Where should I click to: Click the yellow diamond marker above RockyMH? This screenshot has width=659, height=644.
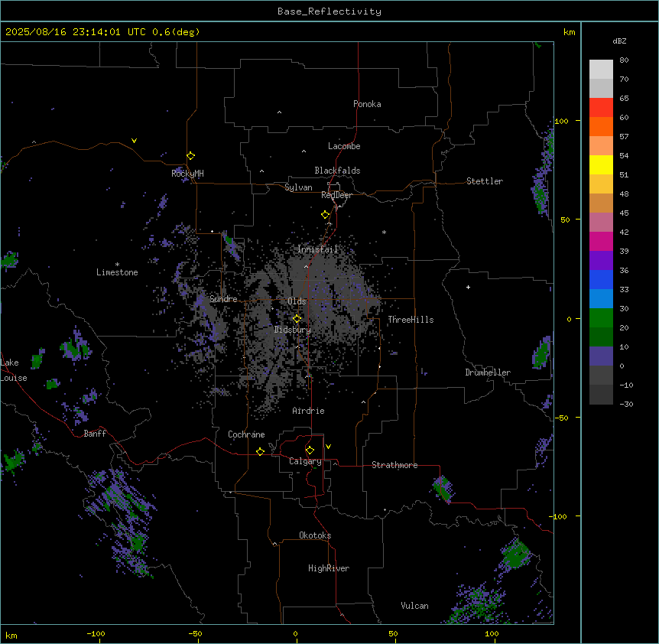[191, 156]
